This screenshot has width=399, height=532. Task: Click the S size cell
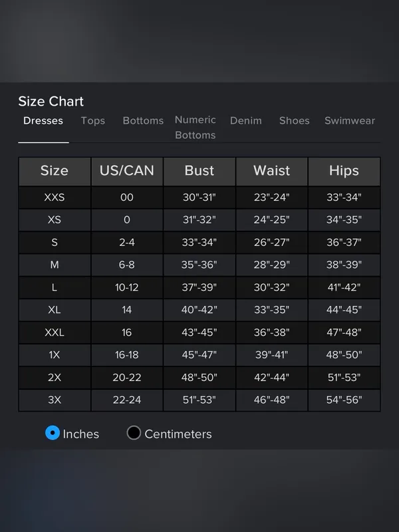(55, 243)
